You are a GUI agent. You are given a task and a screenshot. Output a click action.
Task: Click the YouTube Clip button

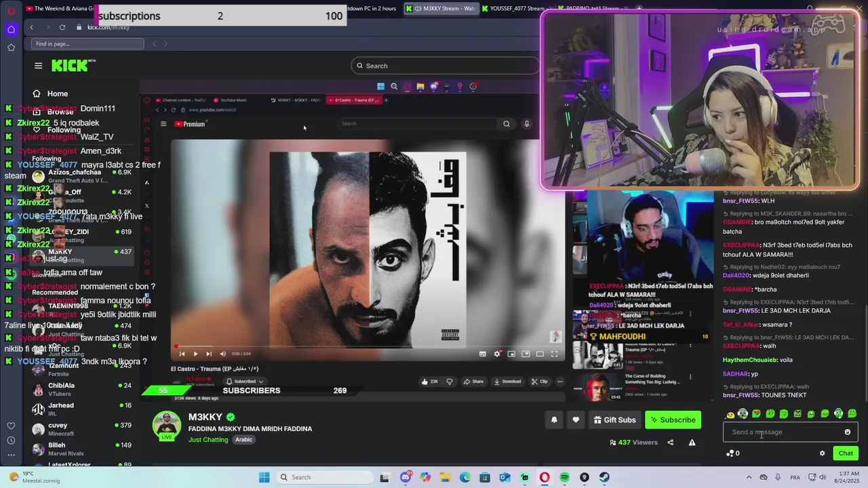[540, 382]
